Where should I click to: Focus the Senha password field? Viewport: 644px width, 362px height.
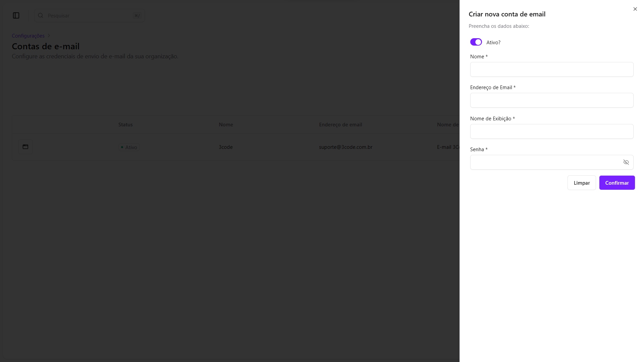(x=545, y=162)
